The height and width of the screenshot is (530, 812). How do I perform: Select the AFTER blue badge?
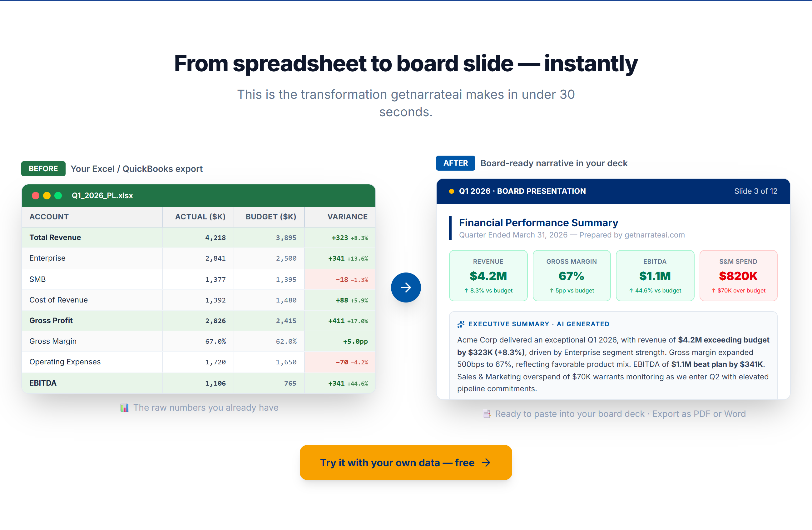(455, 163)
